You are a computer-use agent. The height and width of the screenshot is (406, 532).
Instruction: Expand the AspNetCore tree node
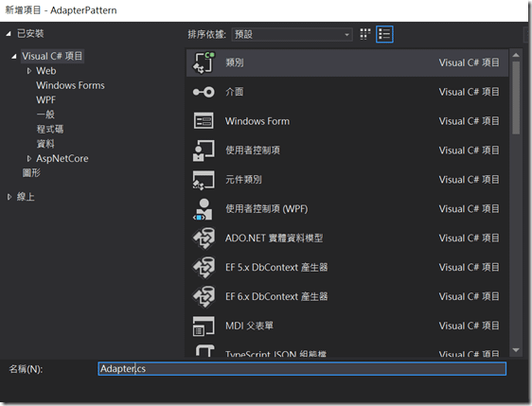coord(29,158)
